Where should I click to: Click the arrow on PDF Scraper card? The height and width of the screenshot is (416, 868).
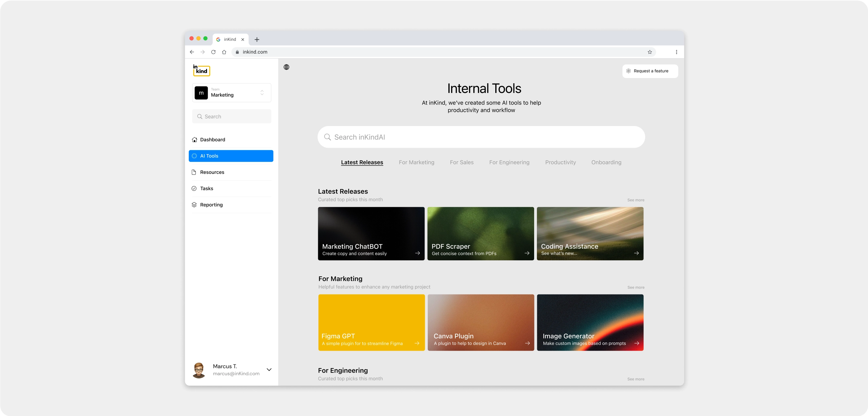click(527, 253)
